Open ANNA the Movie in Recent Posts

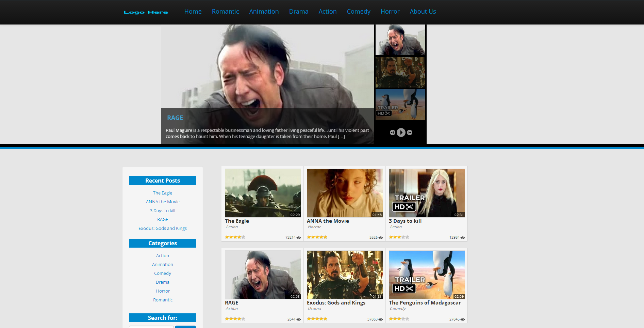click(163, 202)
